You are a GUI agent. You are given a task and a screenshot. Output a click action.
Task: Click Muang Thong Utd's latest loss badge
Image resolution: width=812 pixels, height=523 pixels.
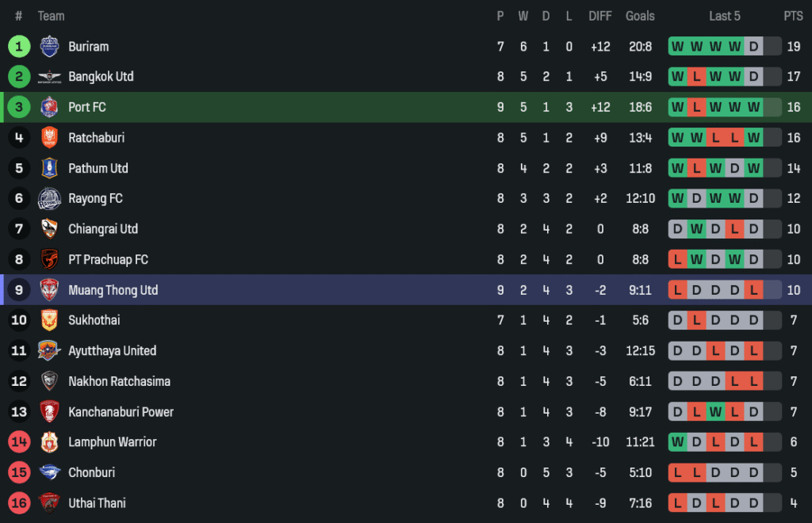[x=753, y=290]
